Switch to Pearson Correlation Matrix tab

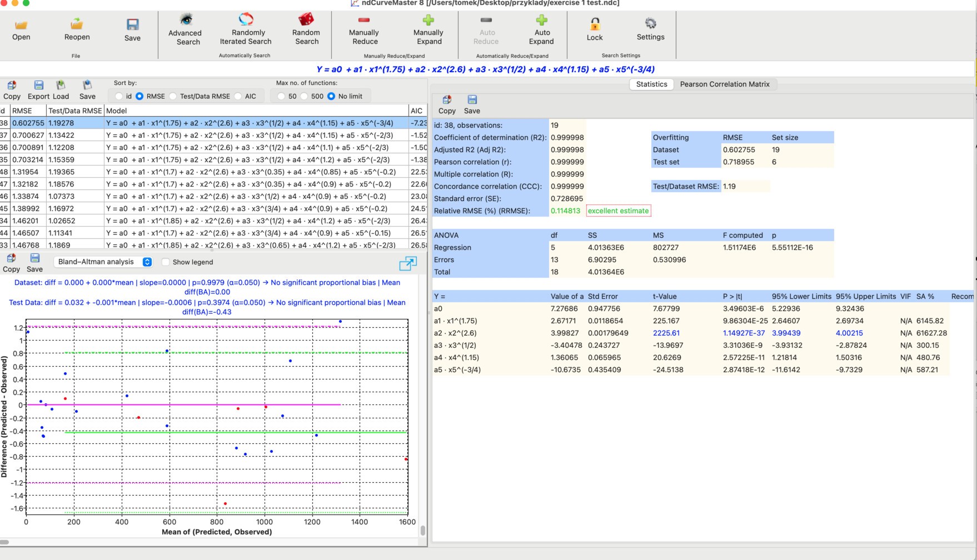pos(725,84)
